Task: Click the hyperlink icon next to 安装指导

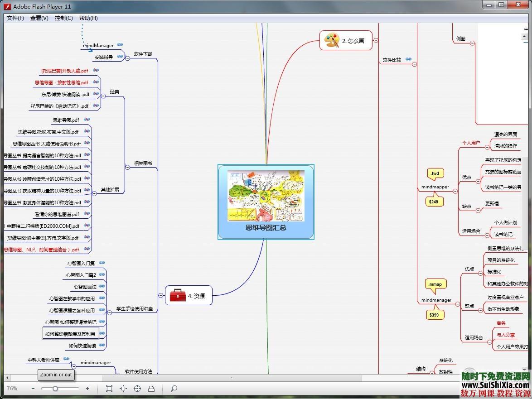Action: coord(120,57)
